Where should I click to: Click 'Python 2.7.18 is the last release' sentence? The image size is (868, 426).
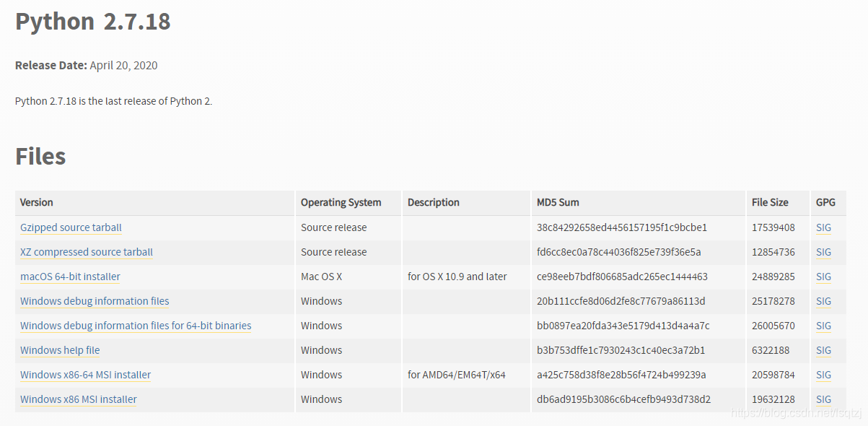(114, 101)
